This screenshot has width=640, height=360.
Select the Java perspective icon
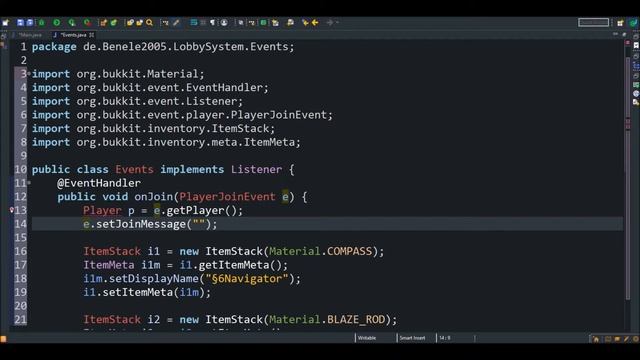(633, 23)
